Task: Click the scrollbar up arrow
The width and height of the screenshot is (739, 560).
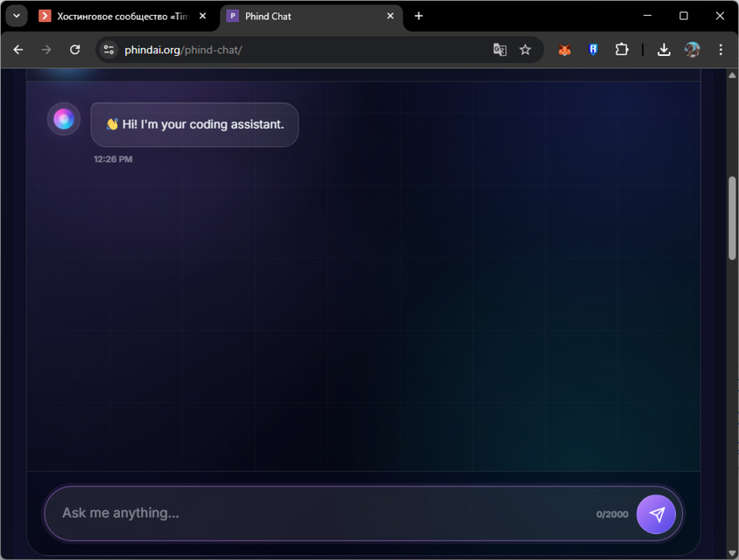Action: [x=732, y=75]
